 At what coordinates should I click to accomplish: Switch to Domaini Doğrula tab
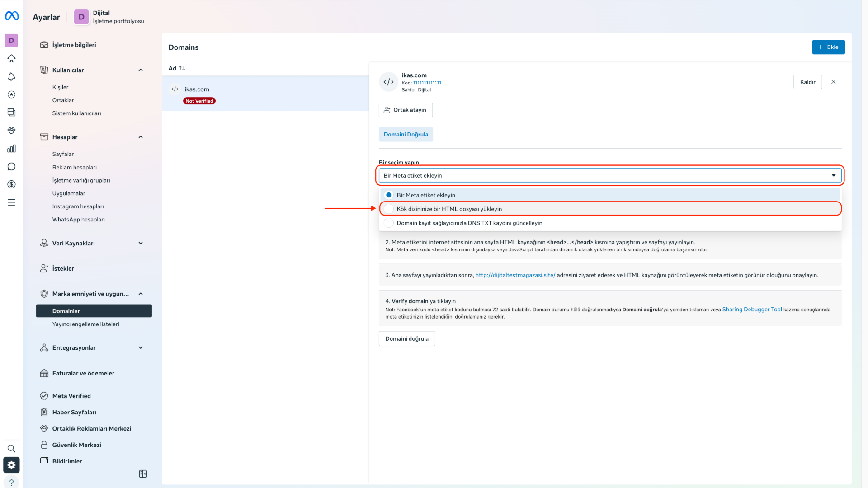[406, 134]
